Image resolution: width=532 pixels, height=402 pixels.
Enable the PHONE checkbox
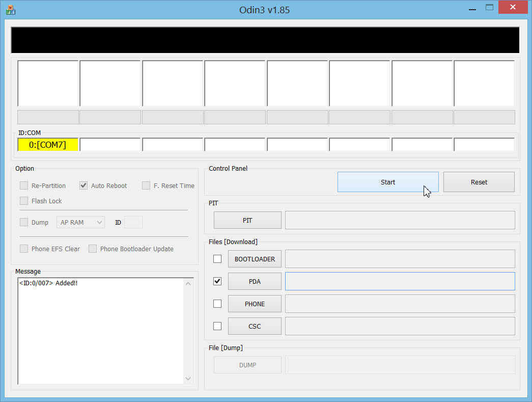click(217, 304)
